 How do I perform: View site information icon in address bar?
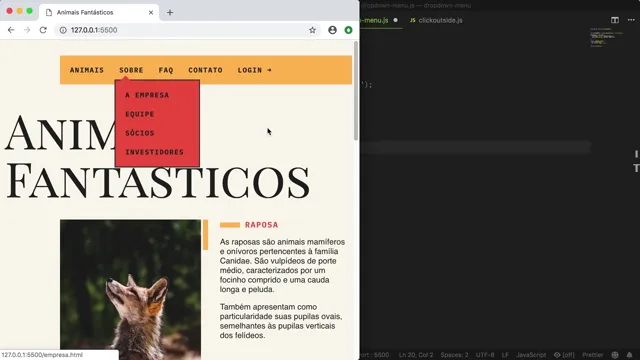tap(63, 30)
